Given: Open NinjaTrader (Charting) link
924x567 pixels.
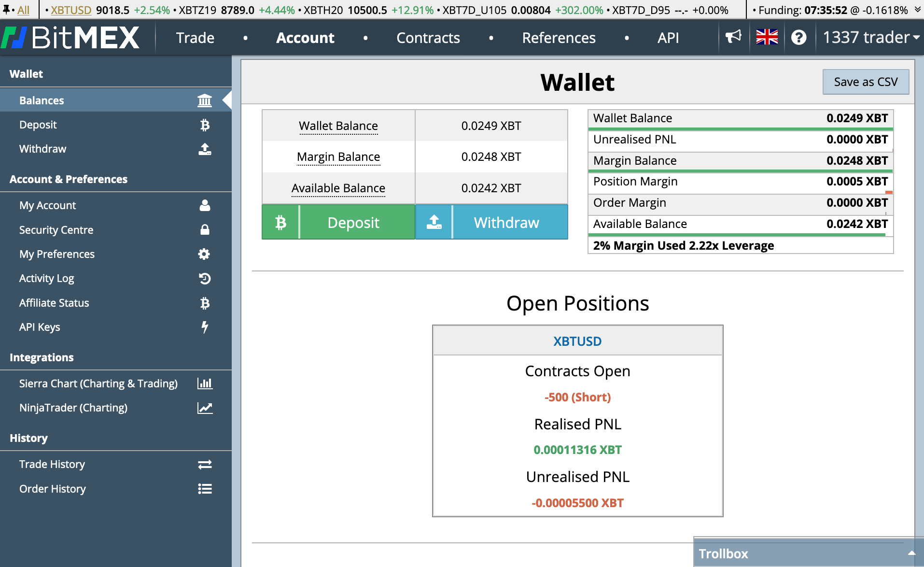Looking at the screenshot, I should click(x=116, y=408).
